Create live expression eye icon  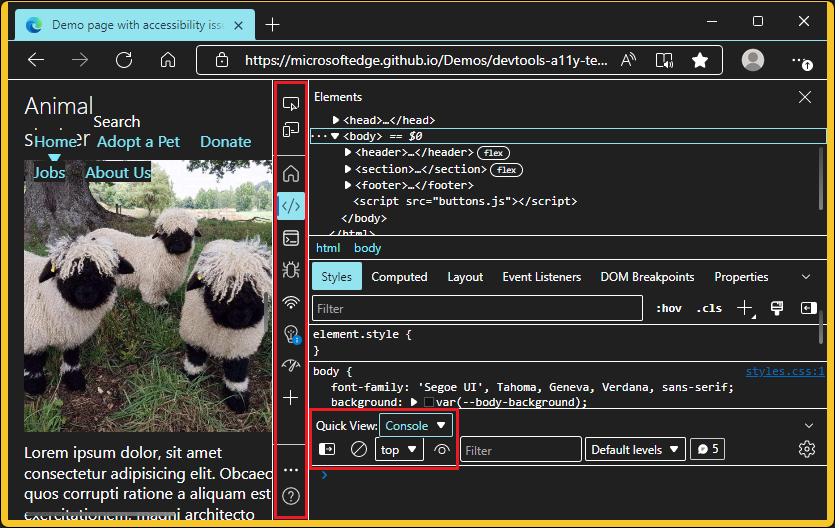click(x=441, y=450)
